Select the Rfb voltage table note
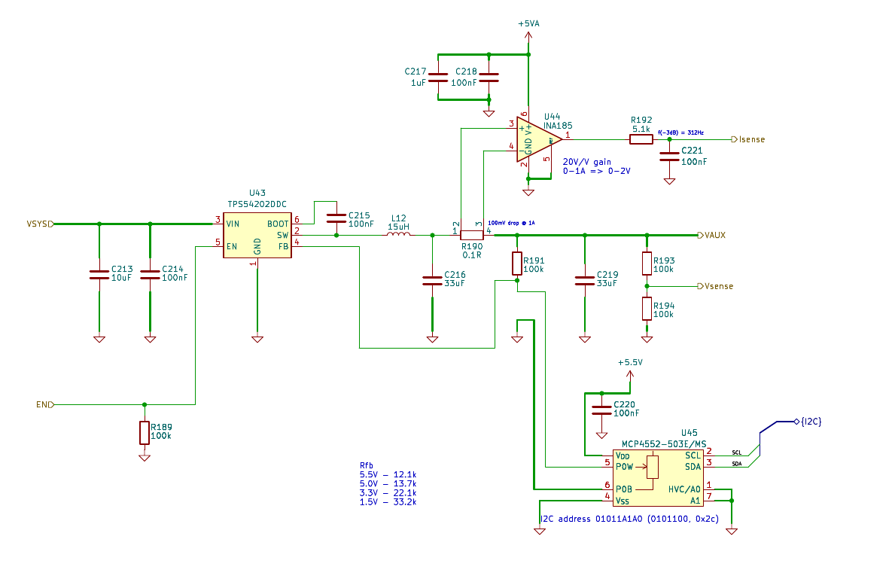The height and width of the screenshot is (588, 892). coord(388,483)
